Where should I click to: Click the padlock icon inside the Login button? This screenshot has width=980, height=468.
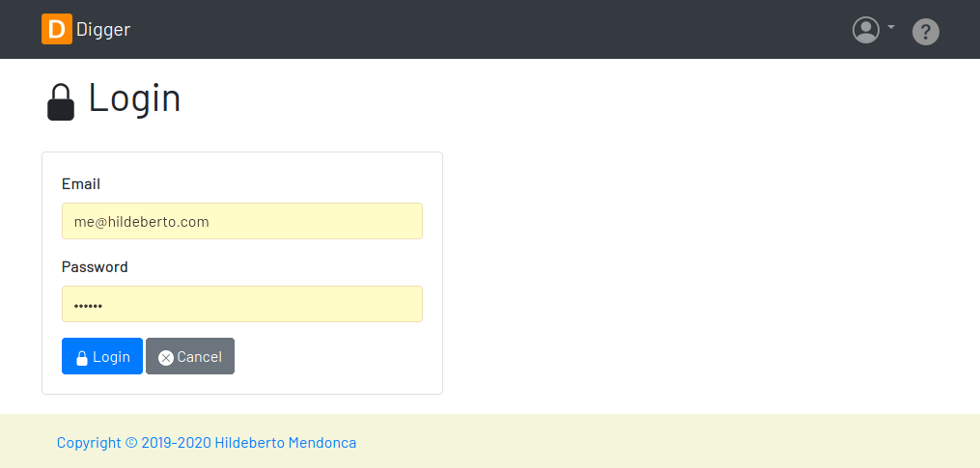(x=81, y=357)
